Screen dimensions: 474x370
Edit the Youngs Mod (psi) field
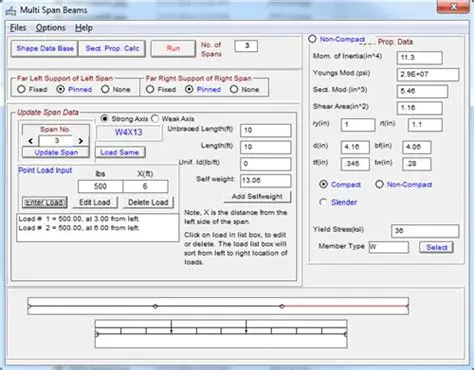[x=428, y=74]
